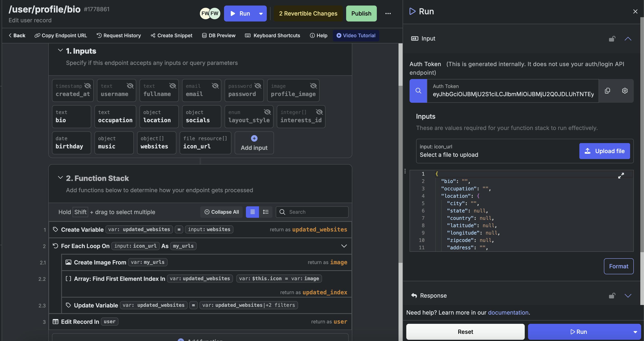Viewport: 644px width, 341px height.
Task: Open the Help menu item
Action: 319,36
